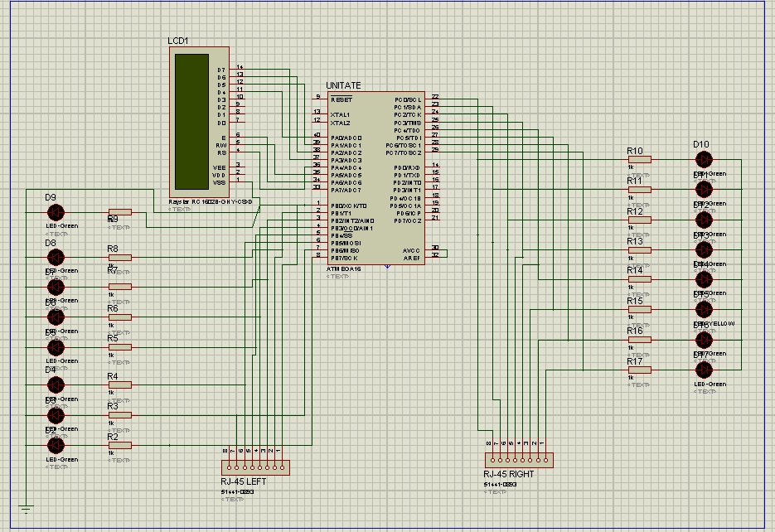Select the yellow LED wired to R15
The height and width of the screenshot is (532, 775).
click(704, 310)
